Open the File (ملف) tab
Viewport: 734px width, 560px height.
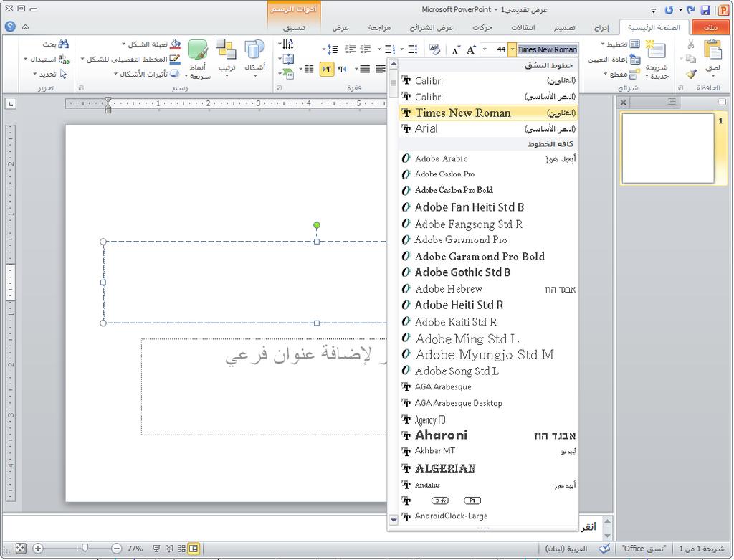tap(710, 27)
